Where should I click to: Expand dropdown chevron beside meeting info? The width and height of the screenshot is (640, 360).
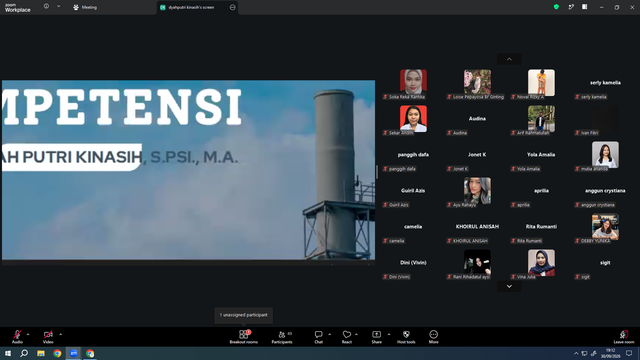click(x=58, y=7)
